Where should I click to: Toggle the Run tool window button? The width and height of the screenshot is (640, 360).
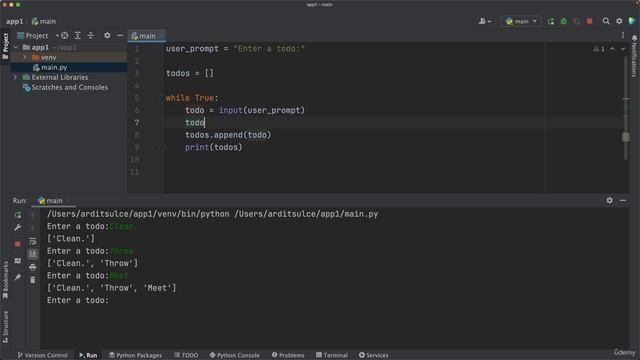coord(88,355)
